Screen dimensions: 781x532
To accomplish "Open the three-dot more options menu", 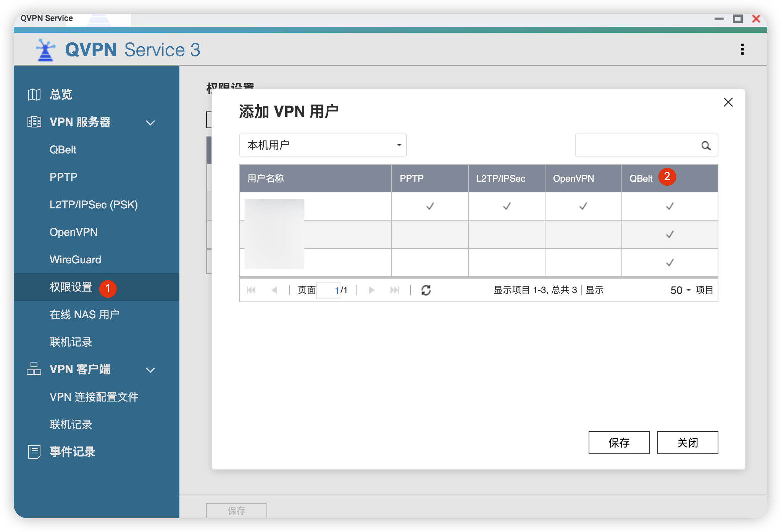I will (x=742, y=49).
